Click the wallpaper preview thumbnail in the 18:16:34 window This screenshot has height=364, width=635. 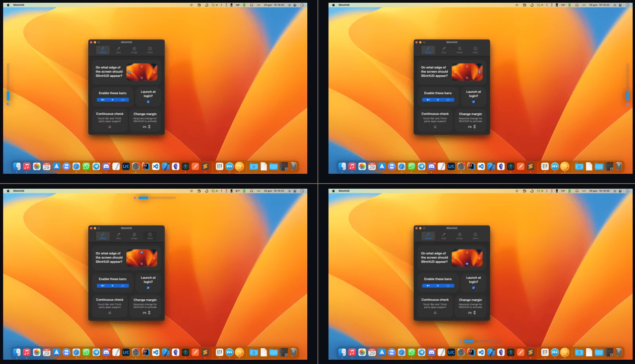coord(467,72)
